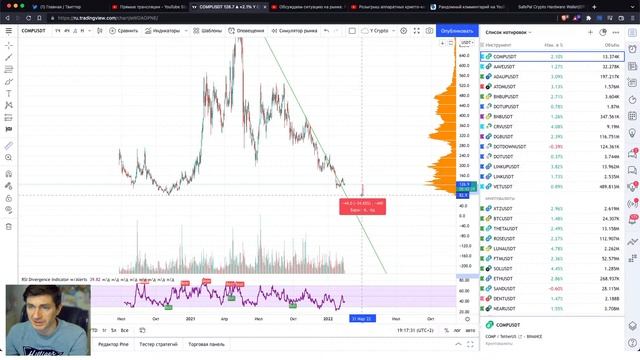Open the YouTube live stream browser tab

point(149,7)
